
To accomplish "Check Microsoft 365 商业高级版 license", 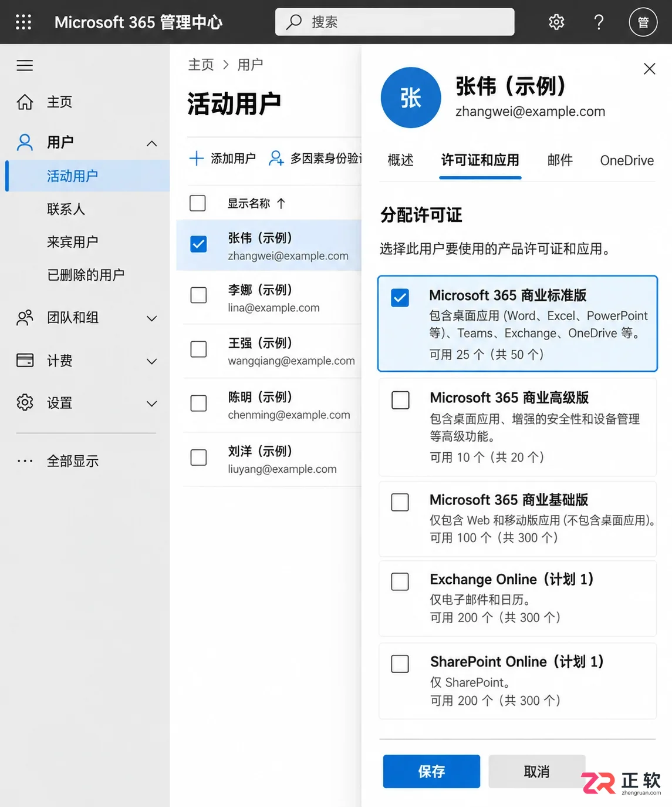I will point(400,400).
